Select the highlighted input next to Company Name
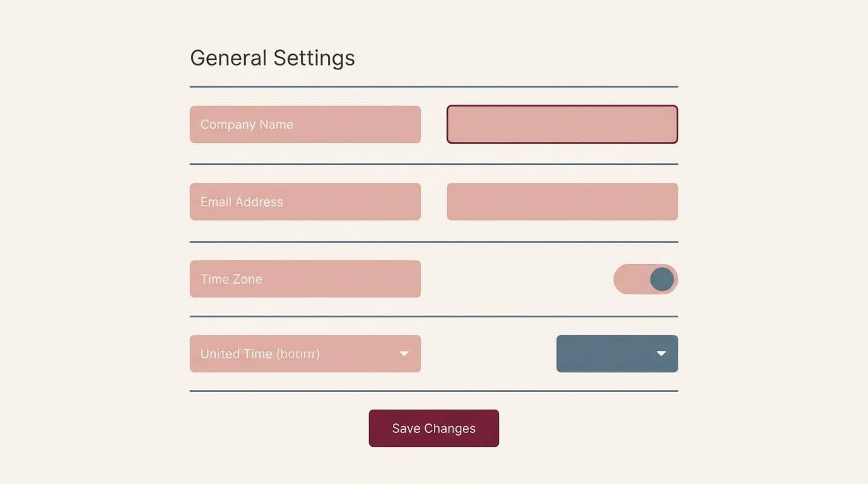868x484 pixels. [561, 124]
